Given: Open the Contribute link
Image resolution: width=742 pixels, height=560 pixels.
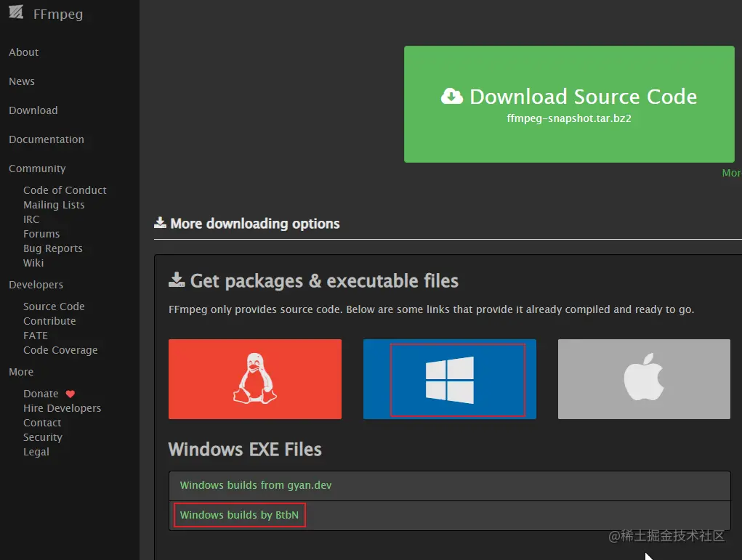Looking at the screenshot, I should pos(49,321).
